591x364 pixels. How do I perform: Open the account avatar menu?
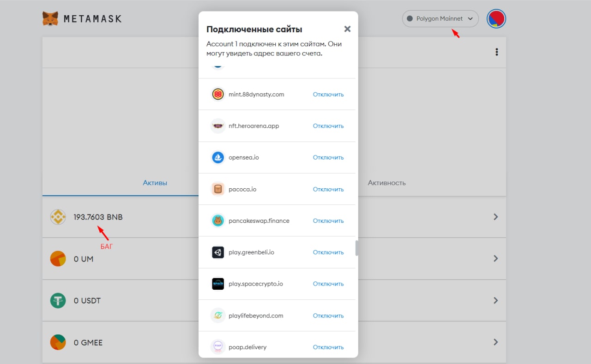496,19
